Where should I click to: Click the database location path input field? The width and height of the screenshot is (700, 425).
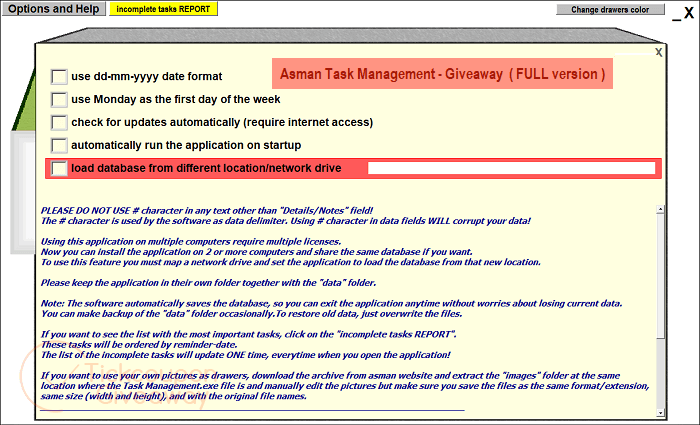tap(511, 168)
